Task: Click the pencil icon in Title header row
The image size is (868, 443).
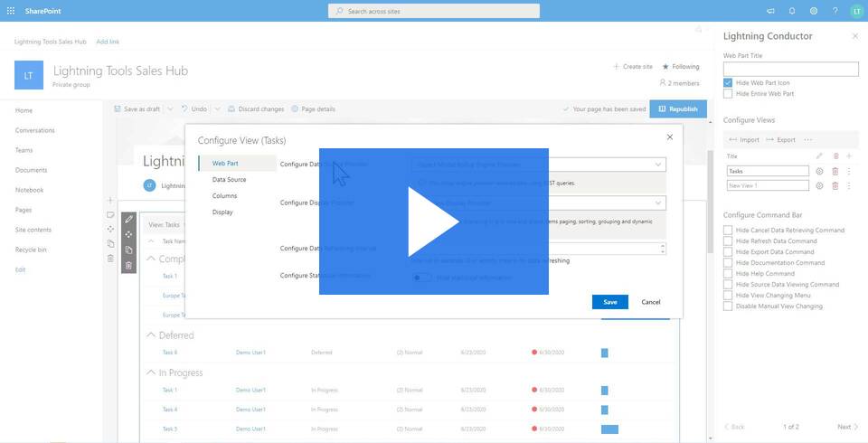Action: point(820,156)
